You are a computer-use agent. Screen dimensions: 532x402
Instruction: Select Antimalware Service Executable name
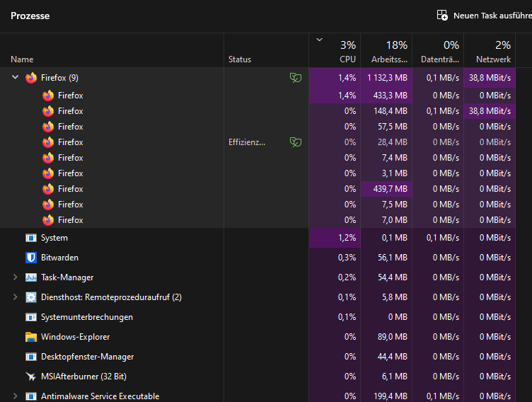100,396
